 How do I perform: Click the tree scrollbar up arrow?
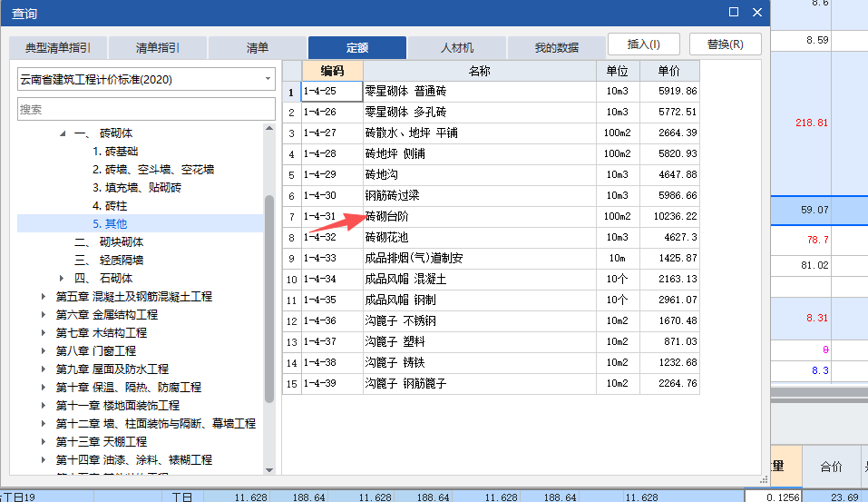pyautogui.click(x=269, y=129)
